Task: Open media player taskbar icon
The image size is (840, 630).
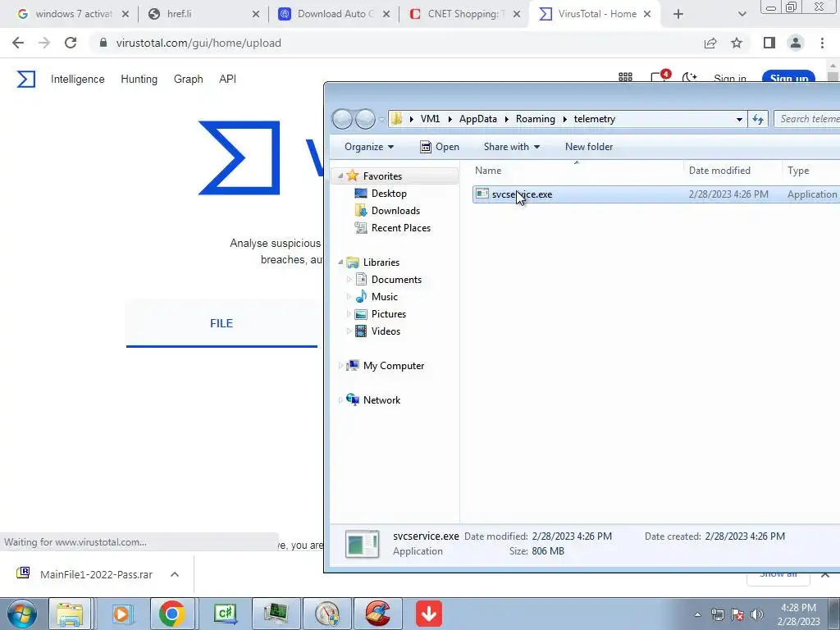Action: (x=121, y=614)
